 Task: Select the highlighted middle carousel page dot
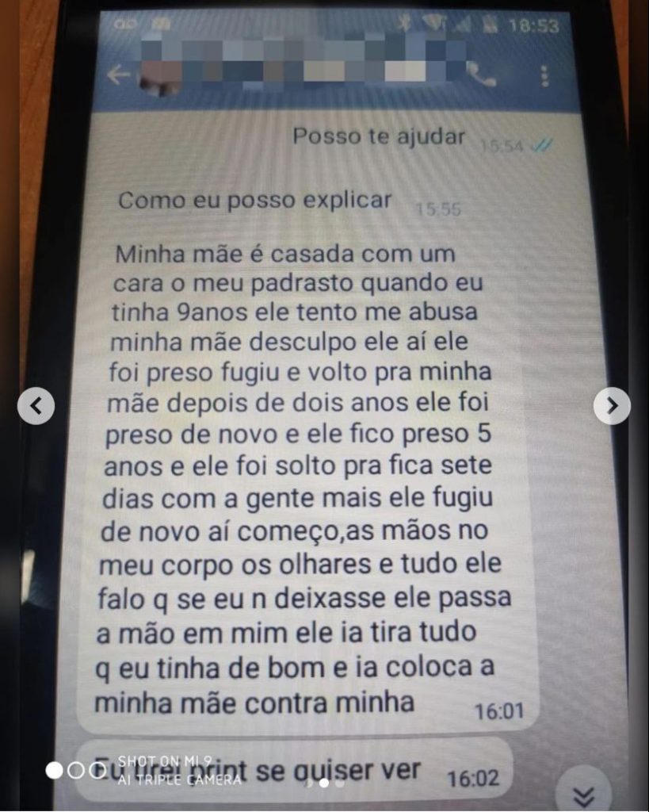(325, 783)
